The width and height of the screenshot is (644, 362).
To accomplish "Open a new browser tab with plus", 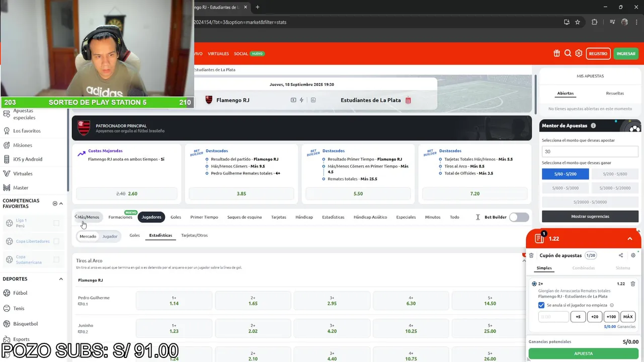I will pos(258,7).
